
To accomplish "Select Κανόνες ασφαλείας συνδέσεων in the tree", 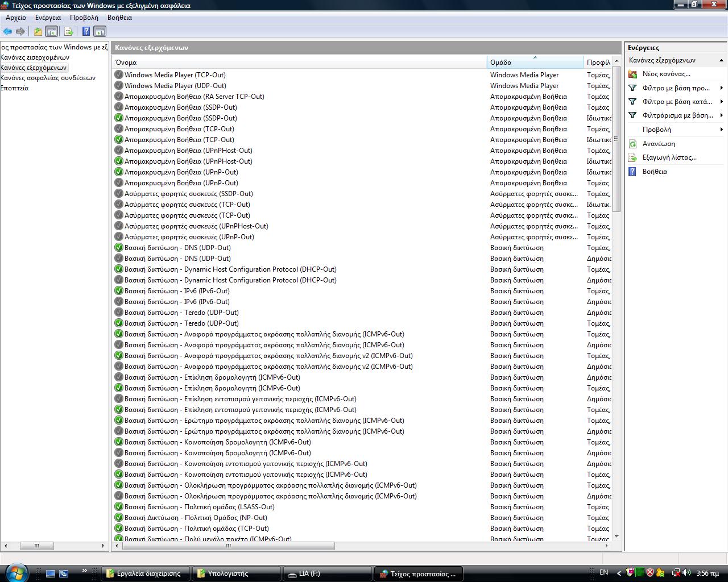I will (x=48, y=78).
